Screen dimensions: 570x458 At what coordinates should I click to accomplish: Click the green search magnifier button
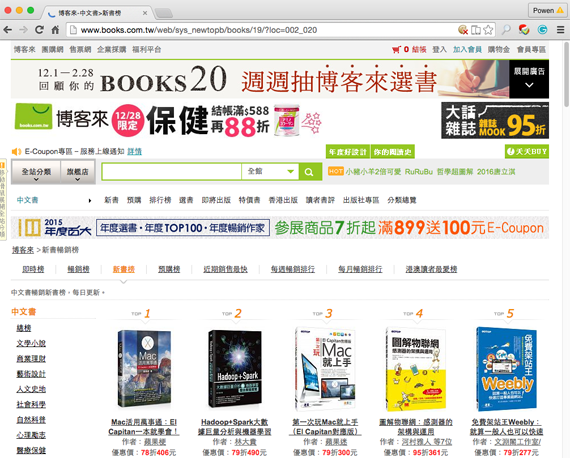[310, 172]
